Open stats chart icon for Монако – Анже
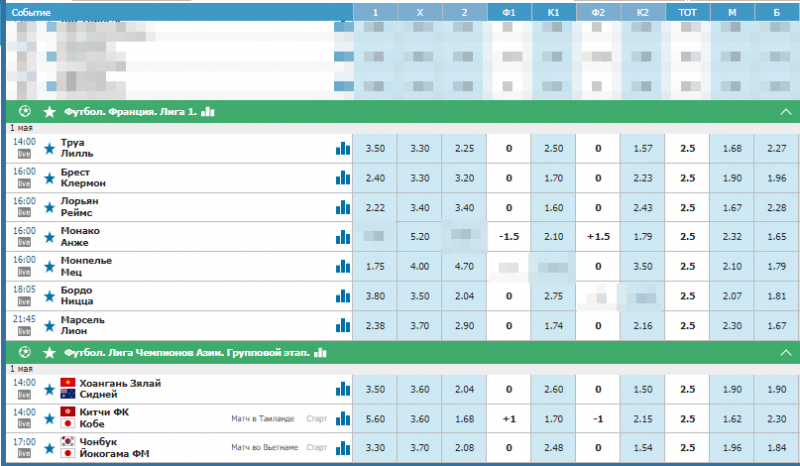800x466 pixels. [343, 237]
